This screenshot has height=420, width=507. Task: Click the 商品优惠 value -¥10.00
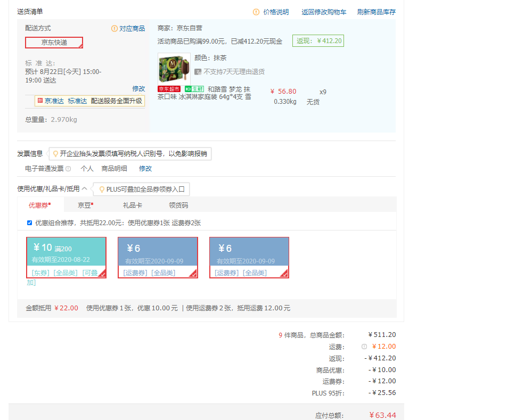(x=382, y=369)
